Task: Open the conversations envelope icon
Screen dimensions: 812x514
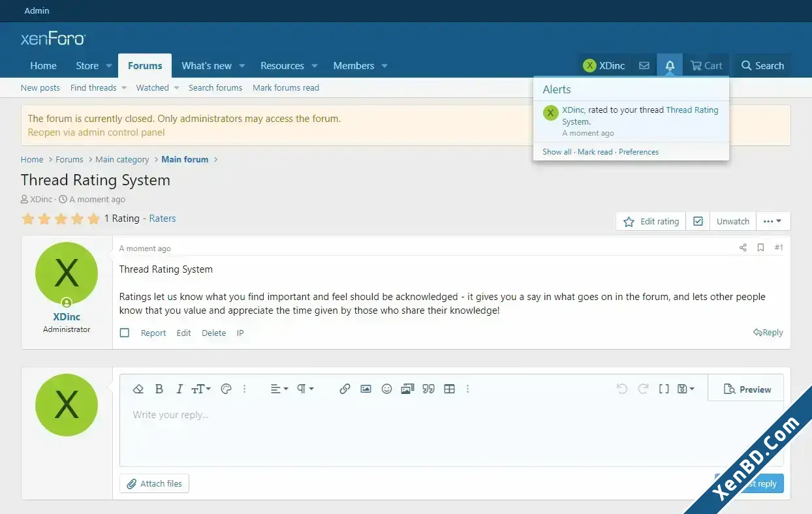Action: pyautogui.click(x=644, y=66)
